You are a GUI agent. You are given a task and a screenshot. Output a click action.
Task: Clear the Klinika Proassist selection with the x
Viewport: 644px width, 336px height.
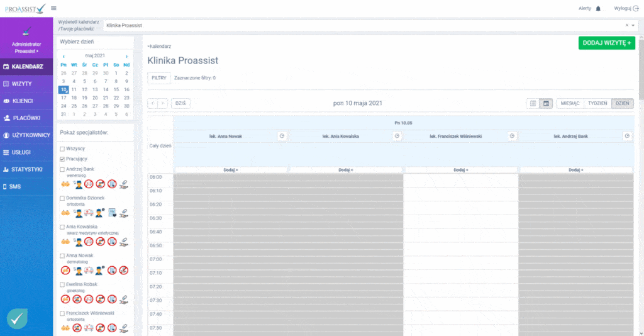[627, 25]
